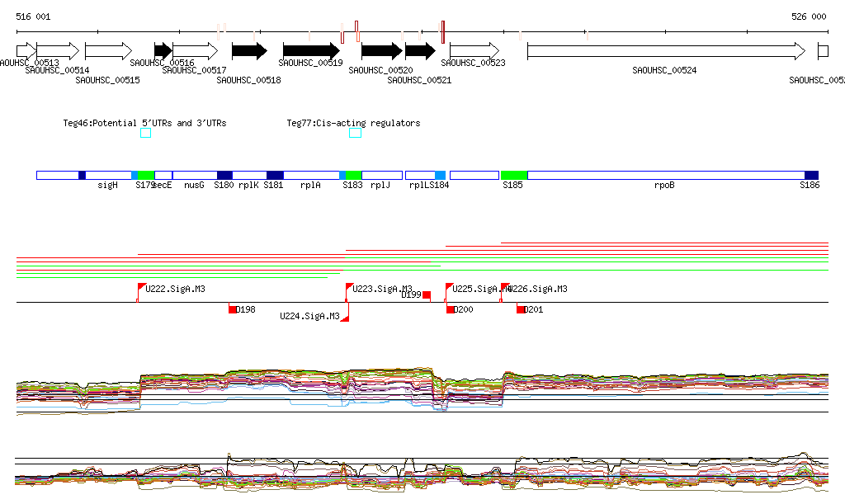This screenshot has height=504, width=845.
Task: Select the black SAOUHSC_00519 gene arrow
Action: [311, 51]
